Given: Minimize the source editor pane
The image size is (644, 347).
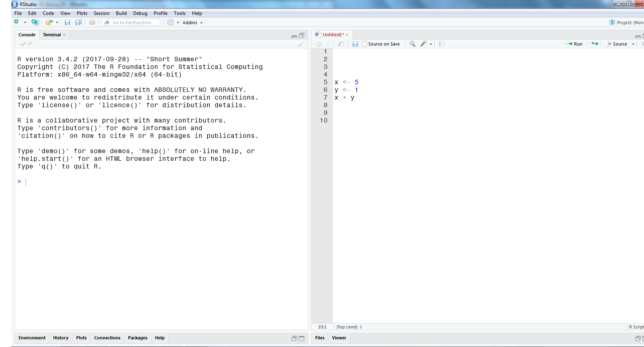Looking at the screenshot, I should [x=638, y=36].
